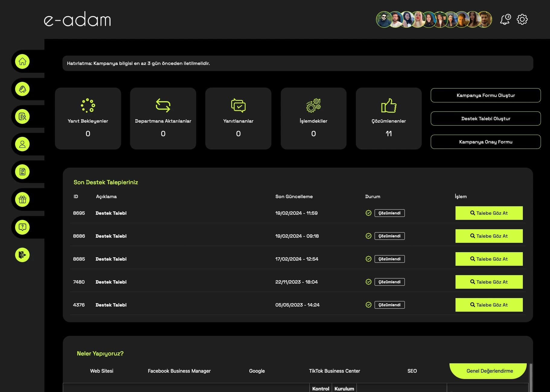The image size is (550, 392).
Task: Click the gift box sidebar icon
Action: coord(22,200)
